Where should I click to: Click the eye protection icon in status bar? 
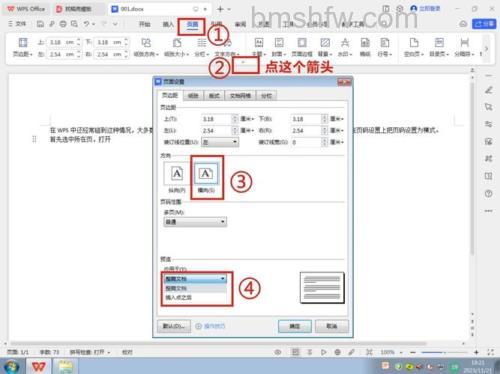coord(277,352)
